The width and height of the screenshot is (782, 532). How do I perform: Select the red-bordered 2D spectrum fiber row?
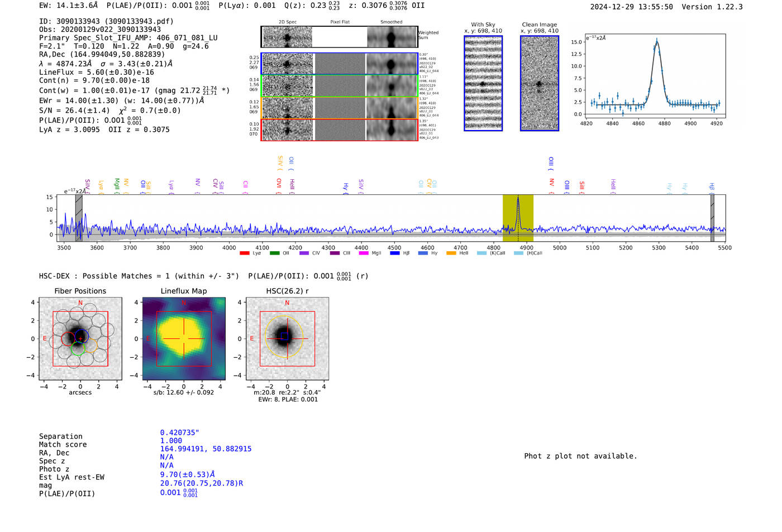point(340,130)
